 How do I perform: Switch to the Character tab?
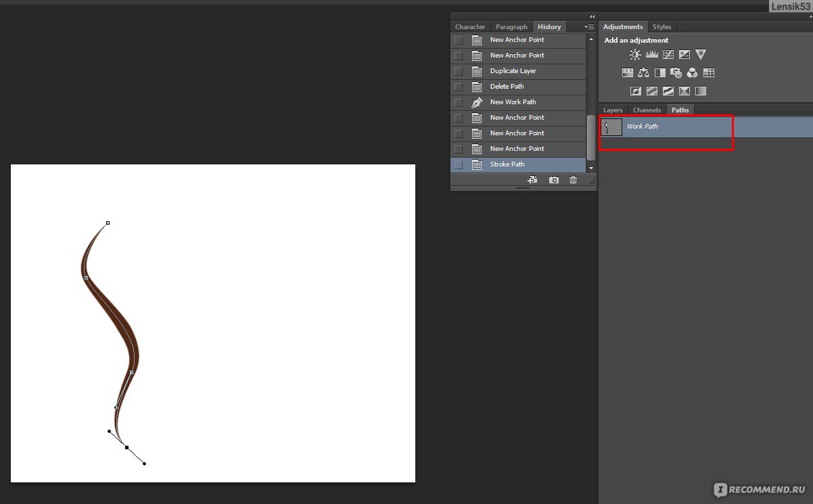pos(470,27)
